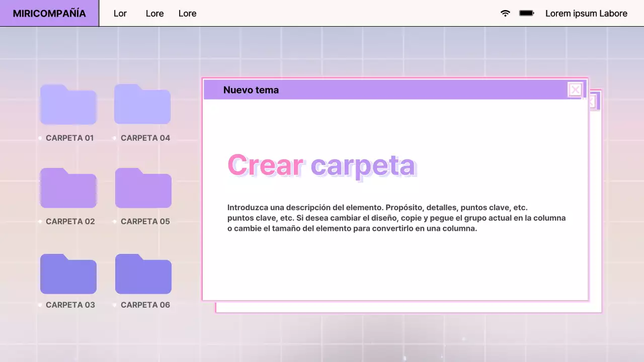Image resolution: width=644 pixels, height=362 pixels.
Task: Open the second Lore menu
Action: coord(187,14)
